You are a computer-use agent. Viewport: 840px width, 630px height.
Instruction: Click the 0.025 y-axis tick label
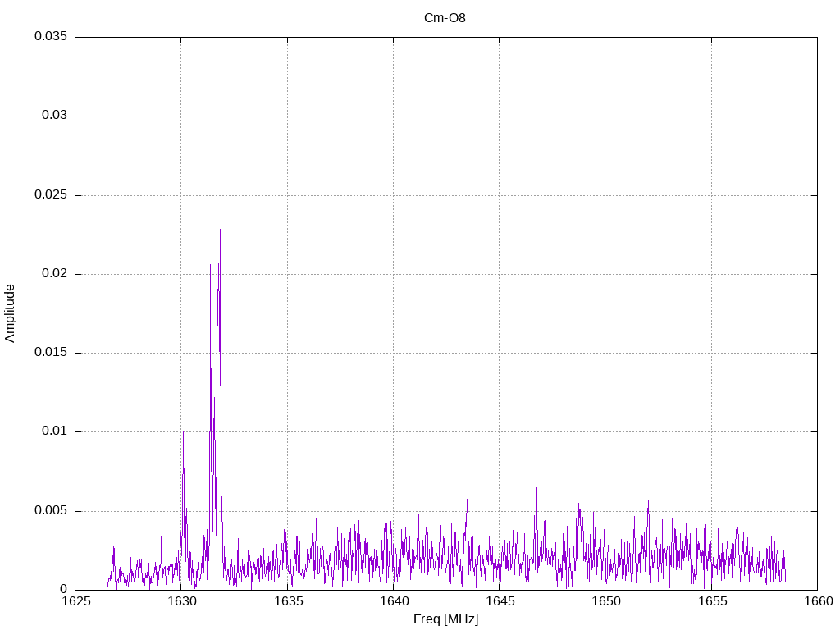click(50, 195)
